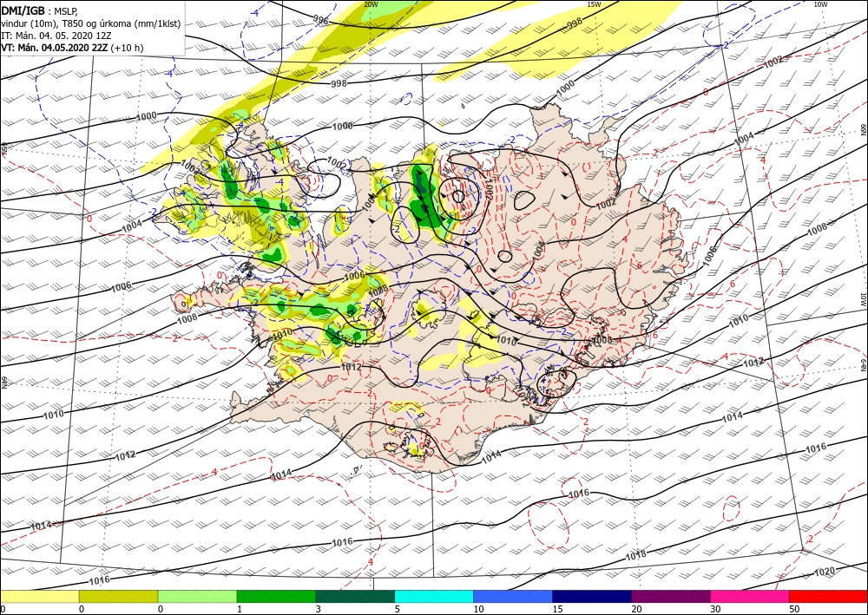Select the medium green 1–3 mm swatch

[x=276, y=597]
